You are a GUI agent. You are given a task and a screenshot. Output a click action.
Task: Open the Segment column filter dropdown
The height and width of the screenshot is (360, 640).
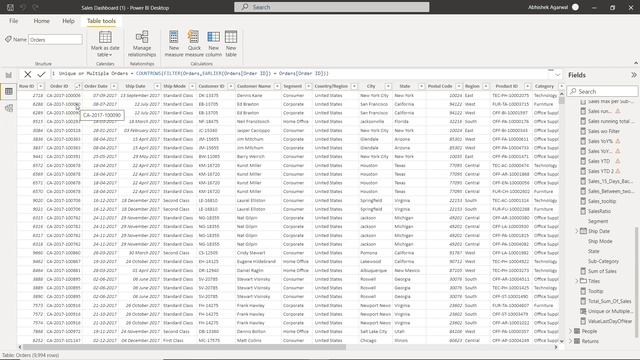(x=308, y=87)
